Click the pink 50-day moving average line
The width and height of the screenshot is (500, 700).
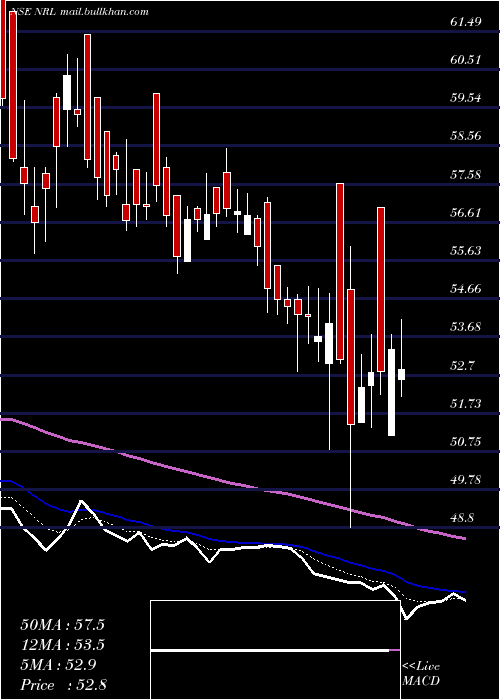pos(232,484)
